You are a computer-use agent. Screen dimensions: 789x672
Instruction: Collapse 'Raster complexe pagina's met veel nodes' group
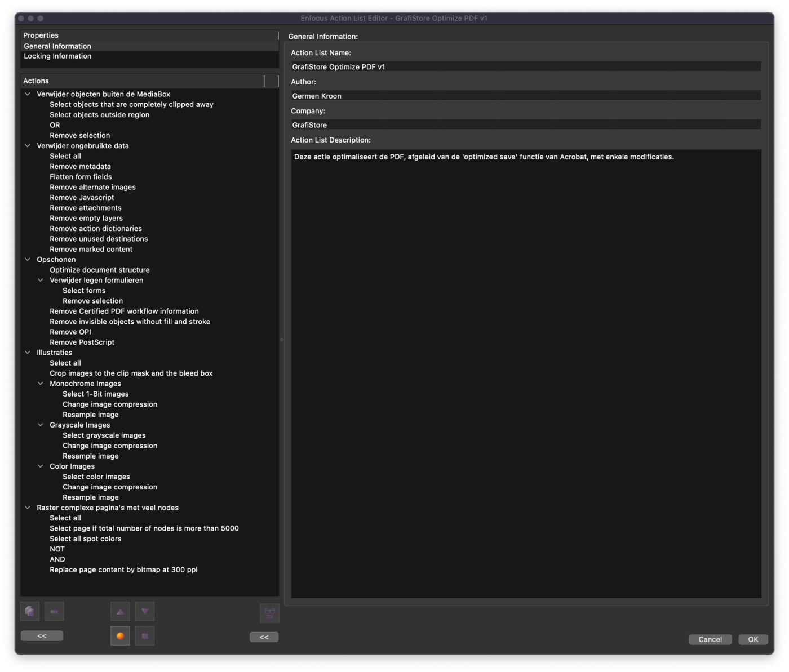pos(28,508)
